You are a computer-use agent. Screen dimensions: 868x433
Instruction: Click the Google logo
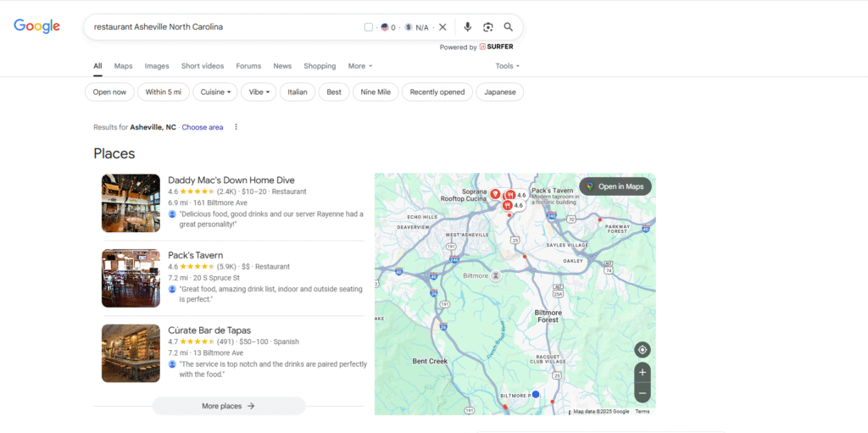[37, 26]
